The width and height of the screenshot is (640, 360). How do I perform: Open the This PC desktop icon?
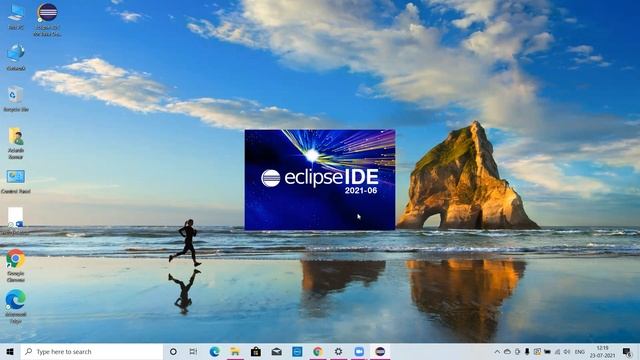[x=16, y=16]
